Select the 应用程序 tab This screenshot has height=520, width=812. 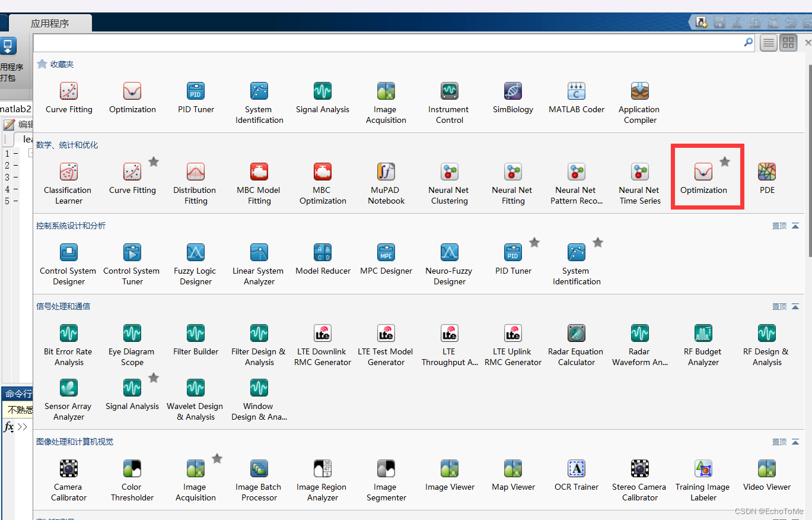50,23
